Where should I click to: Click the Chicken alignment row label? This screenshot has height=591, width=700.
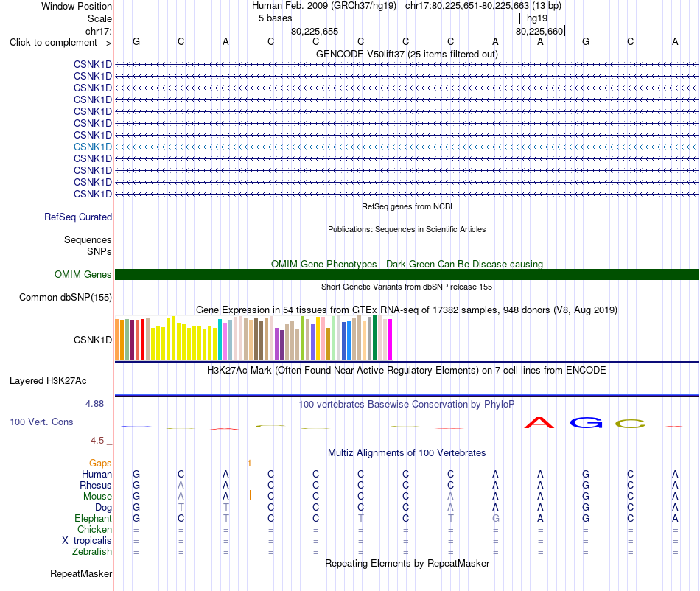point(94,529)
